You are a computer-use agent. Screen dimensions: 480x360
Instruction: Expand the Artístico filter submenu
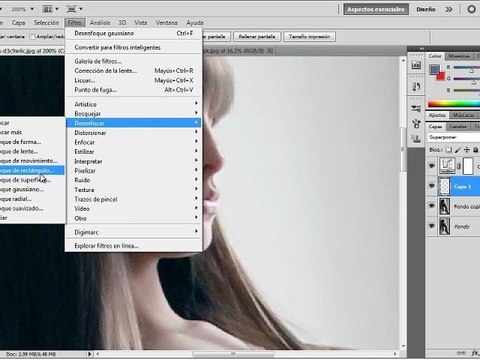coord(133,104)
